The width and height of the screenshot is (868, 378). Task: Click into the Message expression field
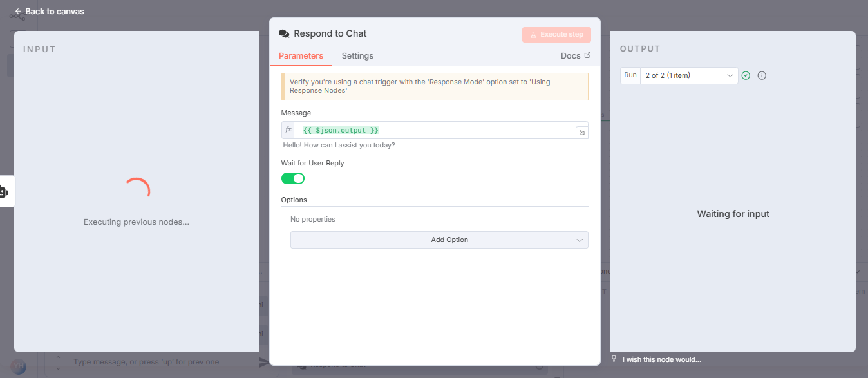pyautogui.click(x=451, y=130)
